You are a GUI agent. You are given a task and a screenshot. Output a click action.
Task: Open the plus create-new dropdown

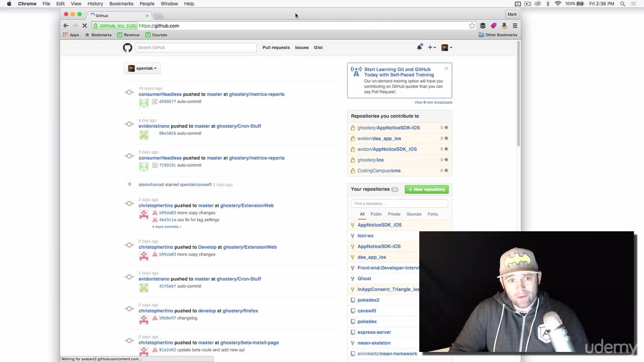(x=432, y=47)
